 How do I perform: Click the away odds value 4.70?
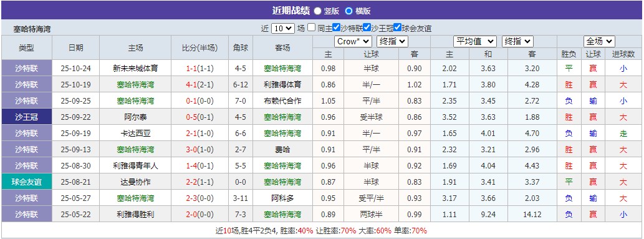tap(532, 134)
